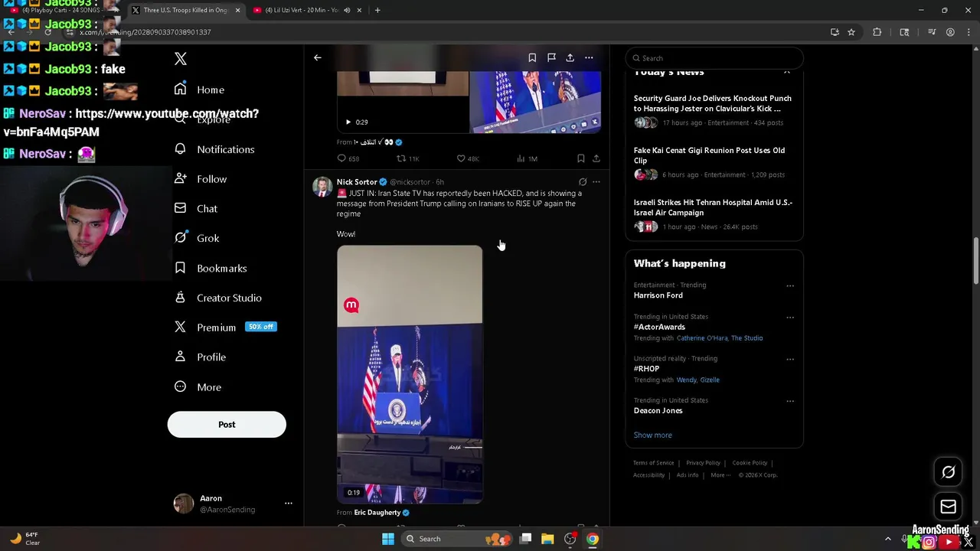This screenshot has height=551, width=980.
Task: Open Notifications from the sidebar
Action: coord(214,149)
